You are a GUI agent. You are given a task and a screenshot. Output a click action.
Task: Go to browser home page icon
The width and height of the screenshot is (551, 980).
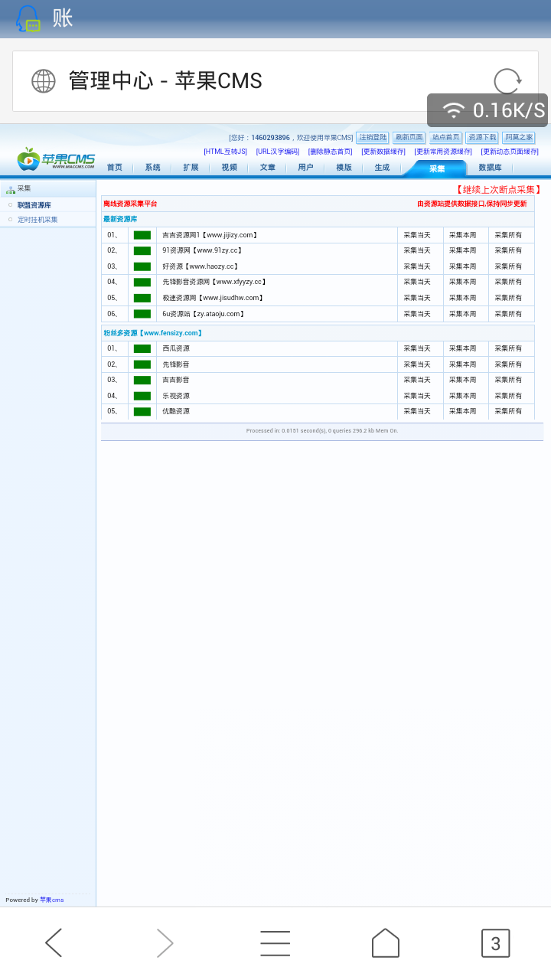386,942
